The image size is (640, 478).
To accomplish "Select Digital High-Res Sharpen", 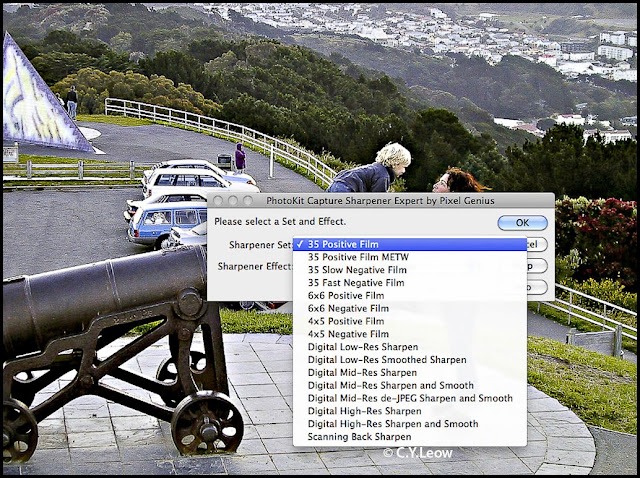I will coord(410,411).
